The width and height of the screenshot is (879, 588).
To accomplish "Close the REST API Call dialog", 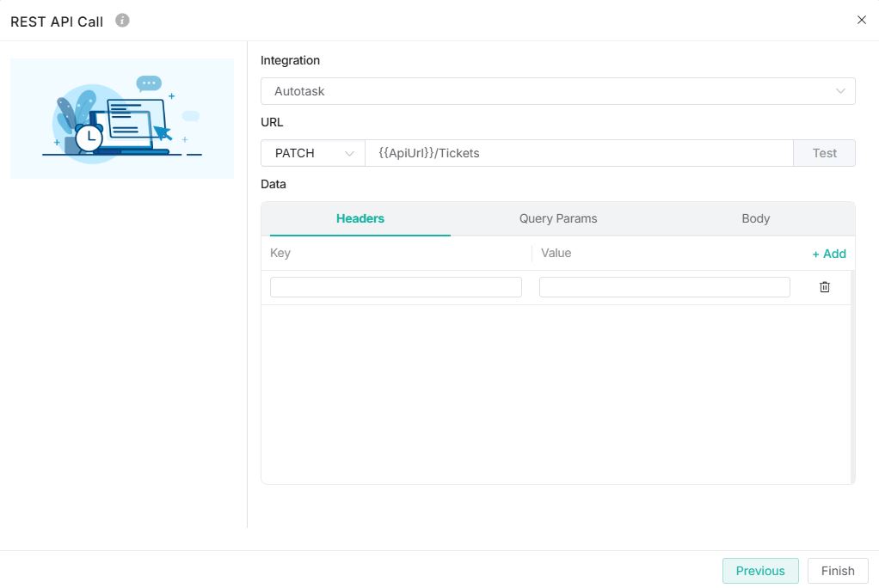I will (x=861, y=20).
